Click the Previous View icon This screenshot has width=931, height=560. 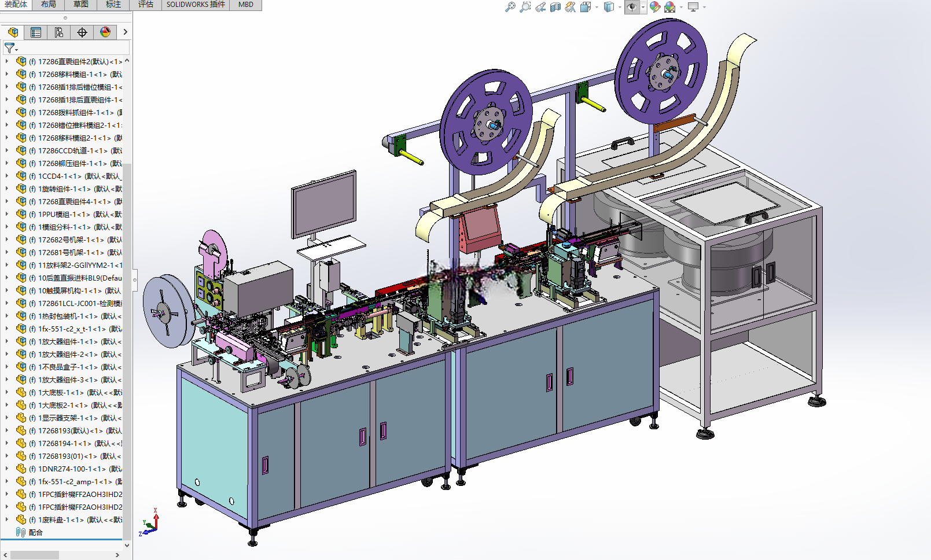click(x=540, y=7)
